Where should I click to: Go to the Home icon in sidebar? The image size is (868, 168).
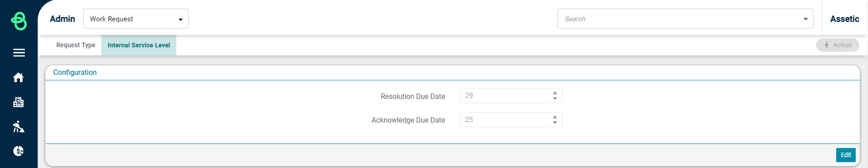(x=19, y=78)
